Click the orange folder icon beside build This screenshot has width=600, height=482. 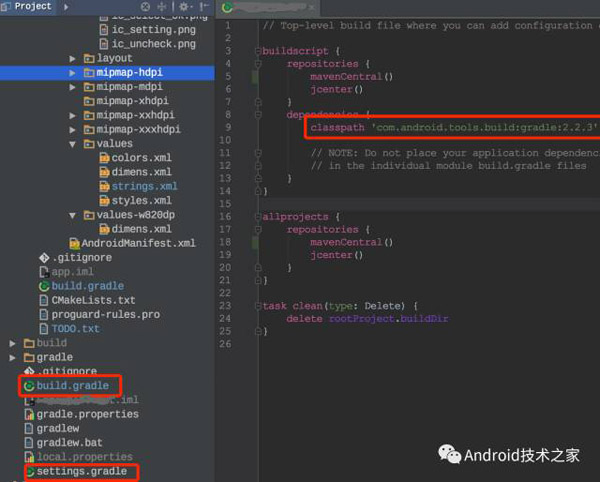coord(29,343)
